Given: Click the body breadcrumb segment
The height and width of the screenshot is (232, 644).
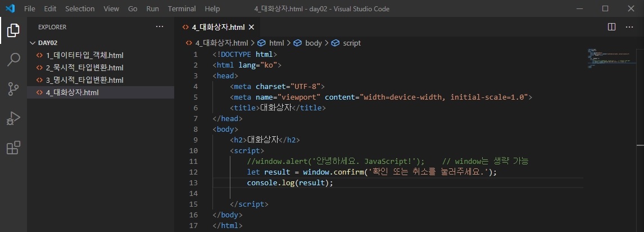Looking at the screenshot, I should click(x=314, y=43).
